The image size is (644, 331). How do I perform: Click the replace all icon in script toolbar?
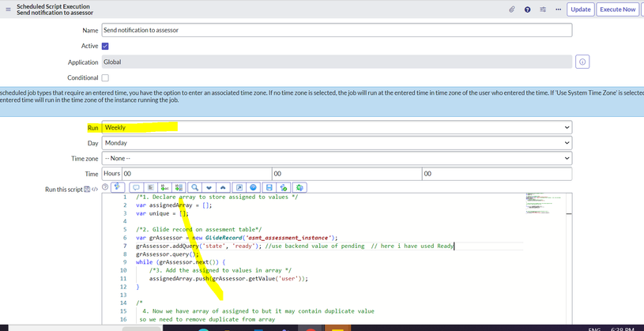click(x=179, y=187)
